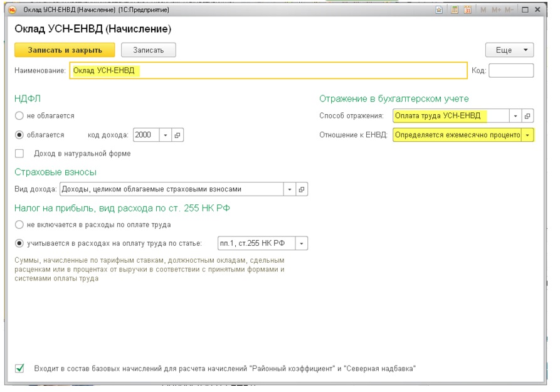560x392 pixels.
Task: Open the selected income code 2000 item
Action: (177, 135)
